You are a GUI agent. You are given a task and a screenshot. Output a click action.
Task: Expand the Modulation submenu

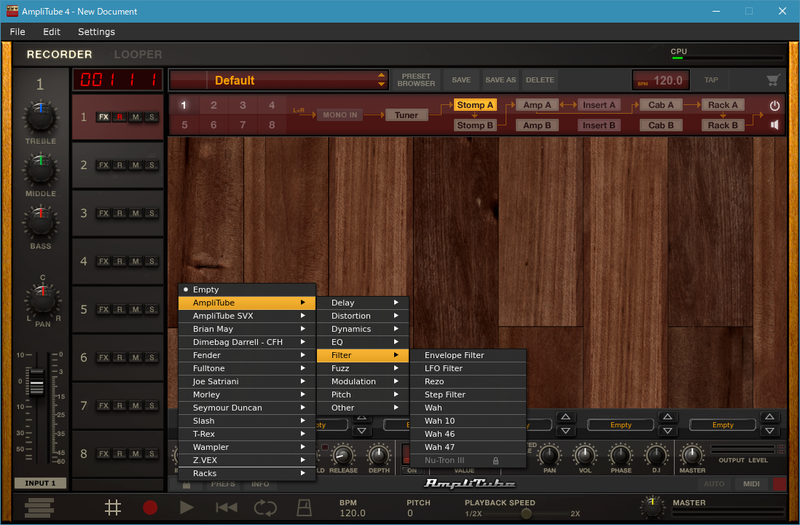(x=362, y=382)
